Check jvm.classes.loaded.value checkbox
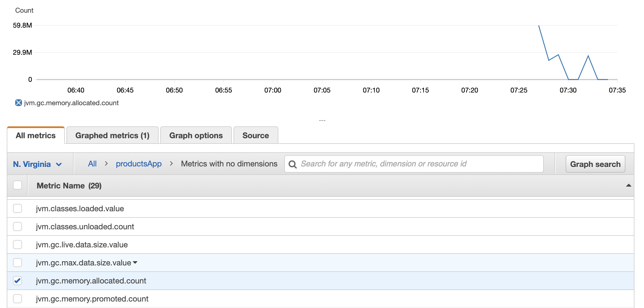Viewport: 644px width, 308px height. coord(17,208)
